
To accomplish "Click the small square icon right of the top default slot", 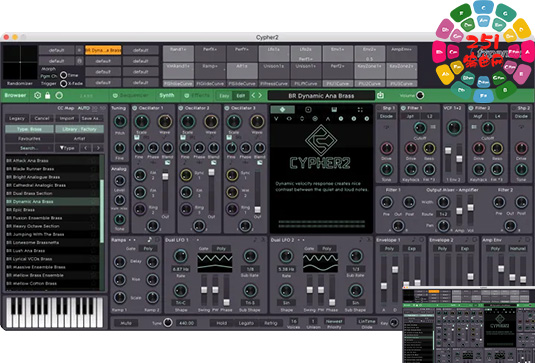I will (x=79, y=50).
